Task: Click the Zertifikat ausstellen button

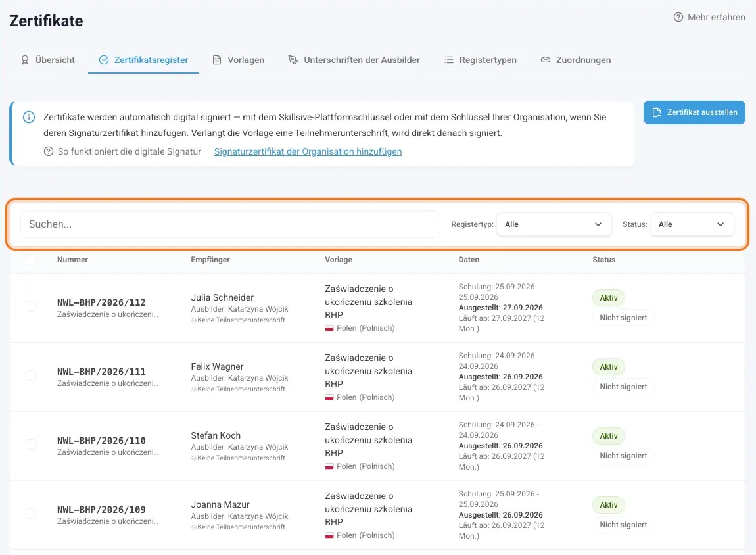Action: 694,112
